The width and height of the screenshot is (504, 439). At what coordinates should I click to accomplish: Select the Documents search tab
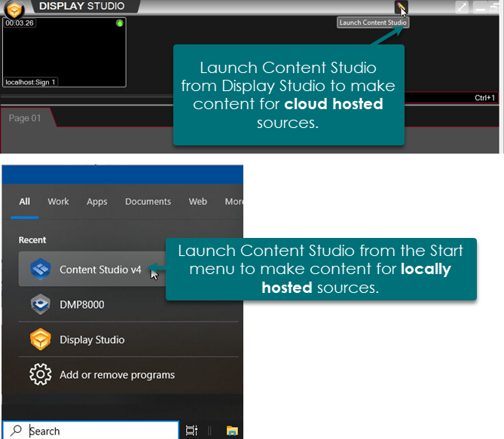tap(148, 202)
